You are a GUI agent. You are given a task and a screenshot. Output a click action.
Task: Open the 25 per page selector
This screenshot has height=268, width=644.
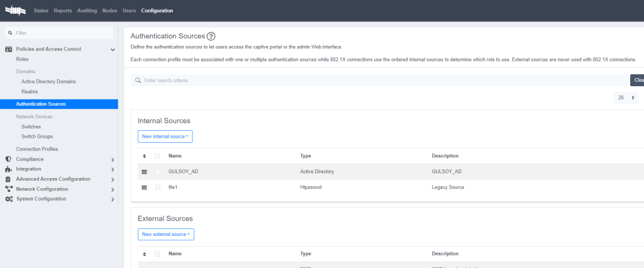pyautogui.click(x=626, y=98)
